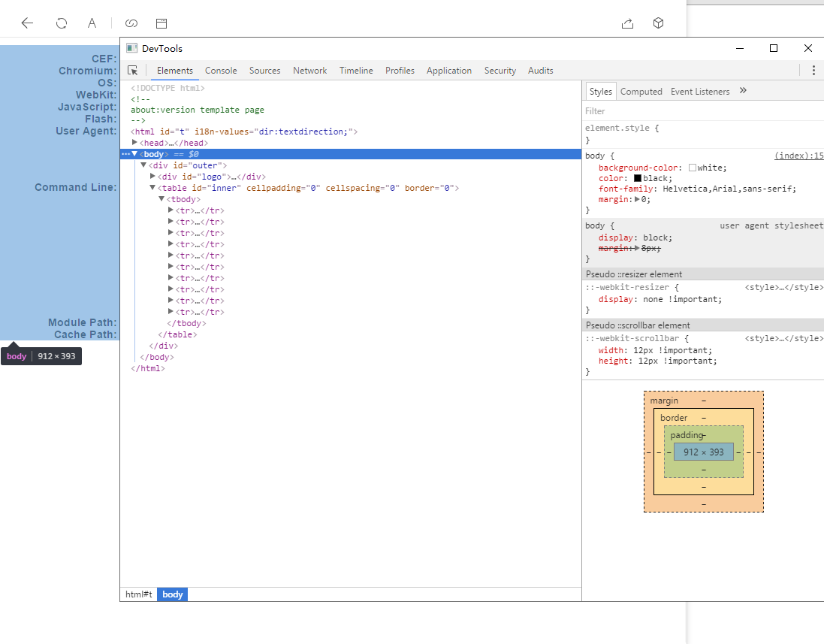824x644 pixels.
Task: Show more Styles sidebar tabs via chevron
Action: (743, 91)
